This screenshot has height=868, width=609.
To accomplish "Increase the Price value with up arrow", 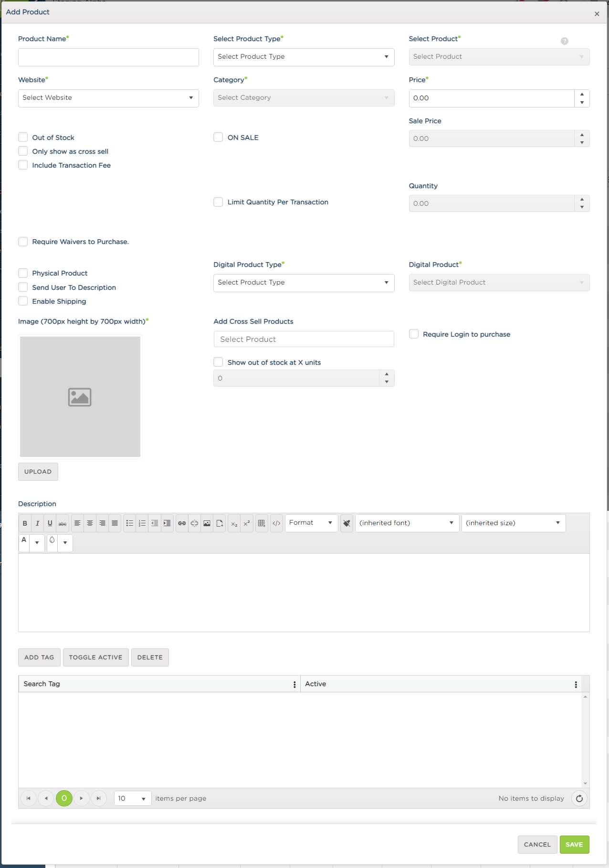I will point(582,94).
